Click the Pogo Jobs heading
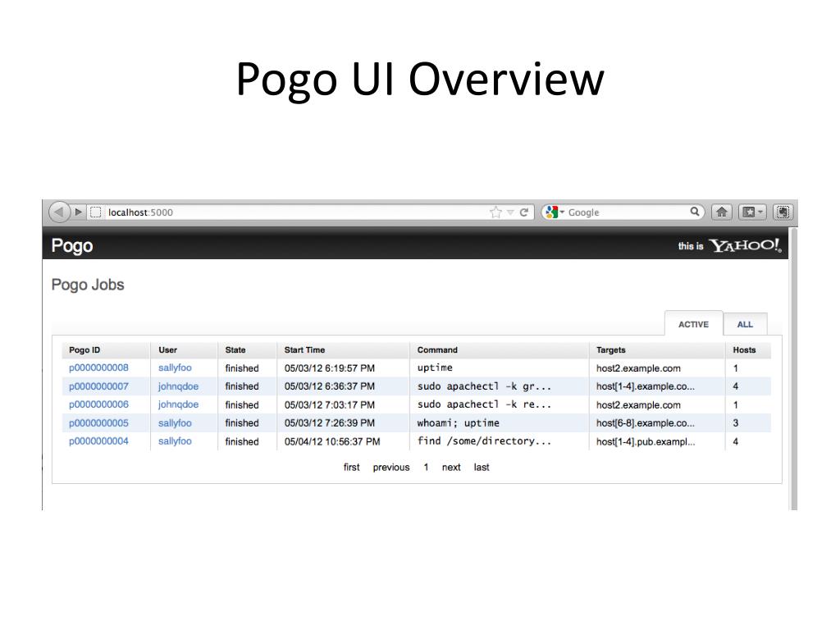This screenshot has width=840, height=630. tap(87, 285)
